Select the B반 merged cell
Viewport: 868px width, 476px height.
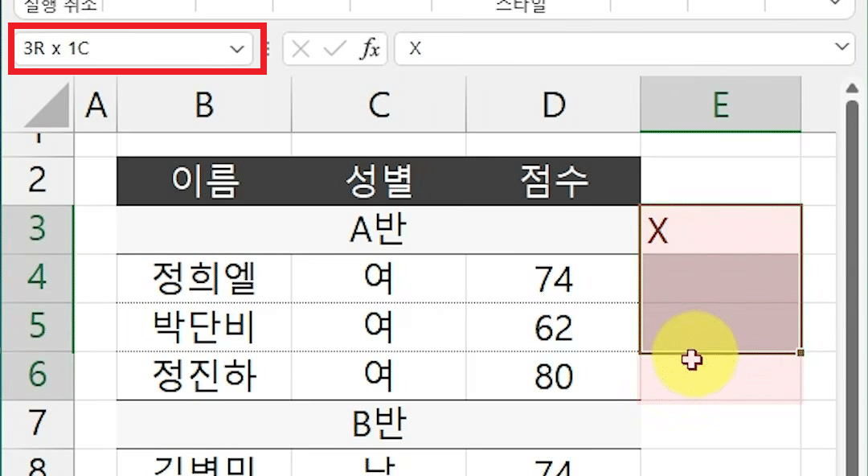(379, 424)
